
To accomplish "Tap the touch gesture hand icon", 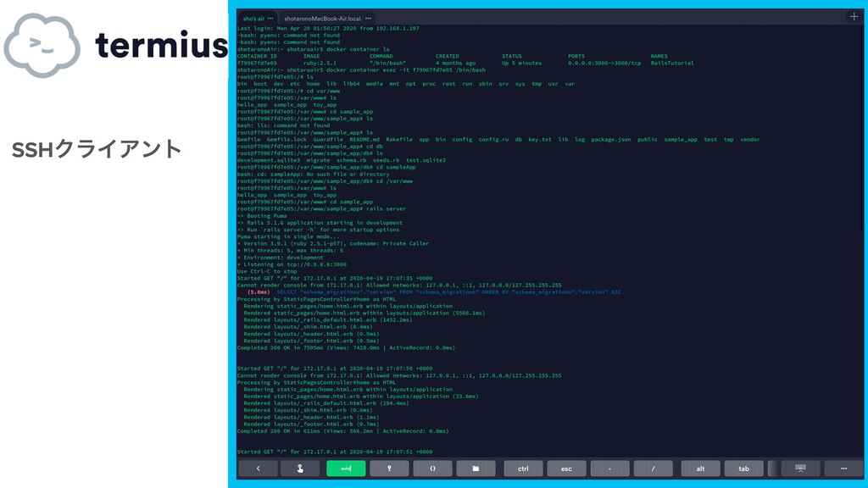I will (x=300, y=469).
